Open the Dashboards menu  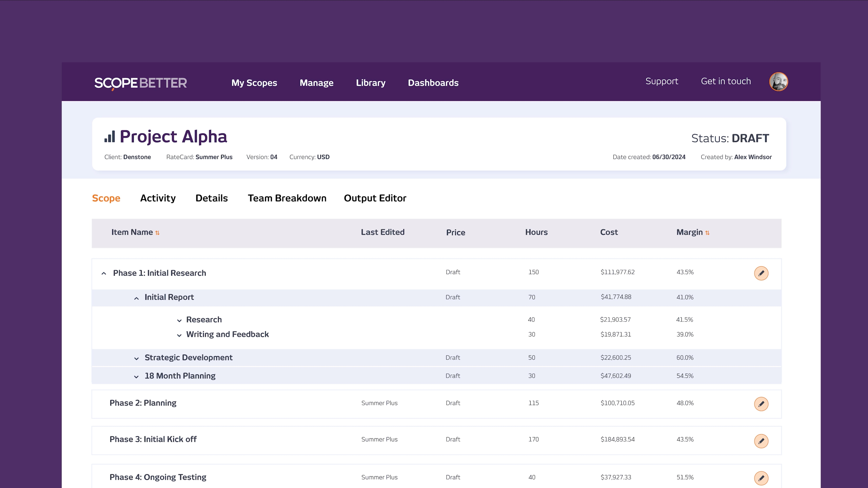coord(433,83)
